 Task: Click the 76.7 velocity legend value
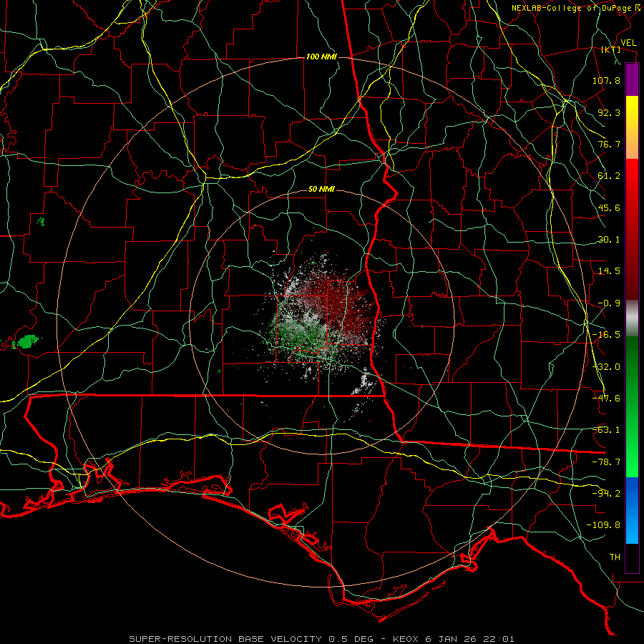click(x=609, y=144)
